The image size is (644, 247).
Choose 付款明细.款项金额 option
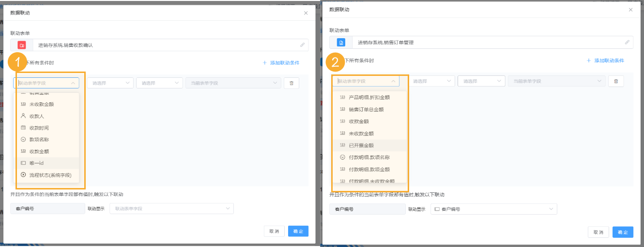point(370,169)
